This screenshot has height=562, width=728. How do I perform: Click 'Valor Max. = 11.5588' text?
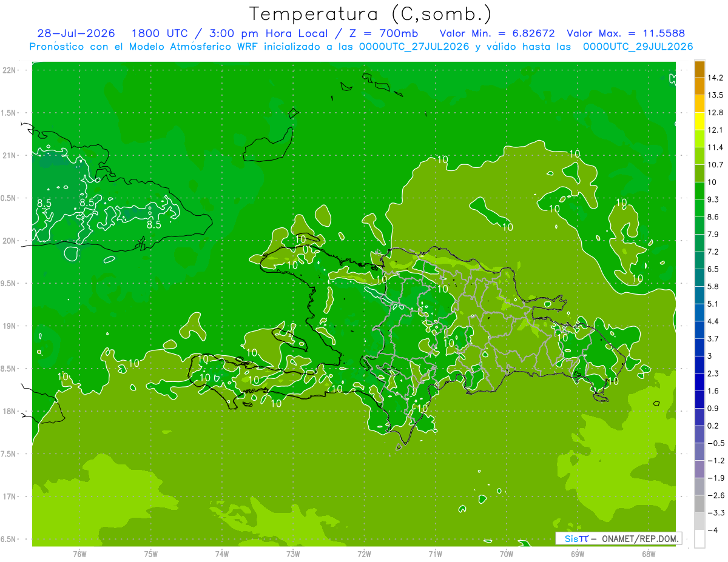click(625, 33)
